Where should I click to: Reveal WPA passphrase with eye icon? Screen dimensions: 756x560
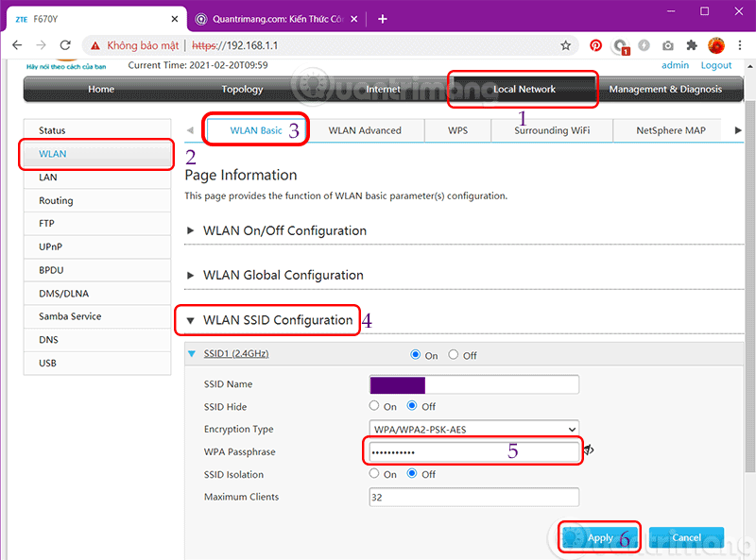[589, 450]
